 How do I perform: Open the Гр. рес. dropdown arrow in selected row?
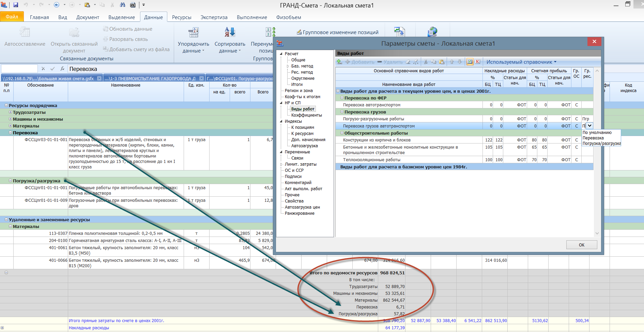pos(589,126)
